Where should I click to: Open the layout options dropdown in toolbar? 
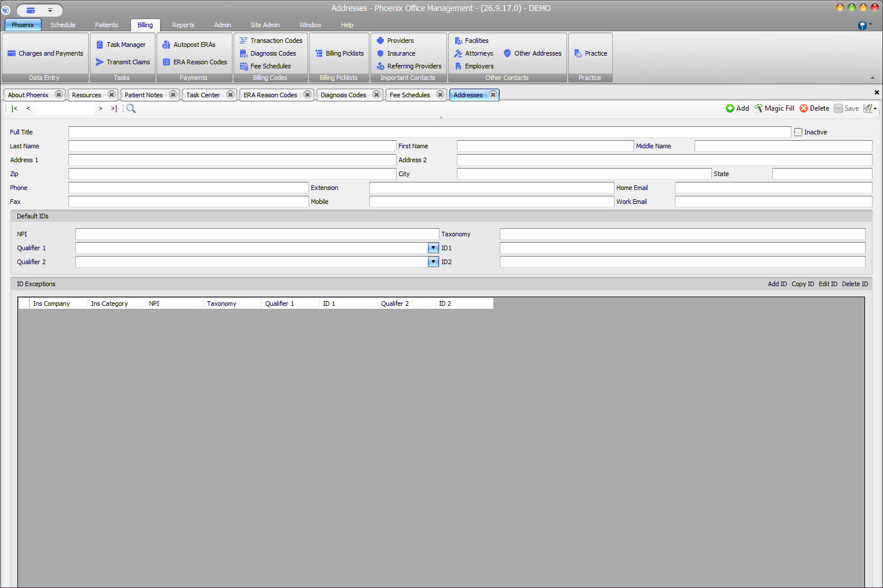click(870, 108)
